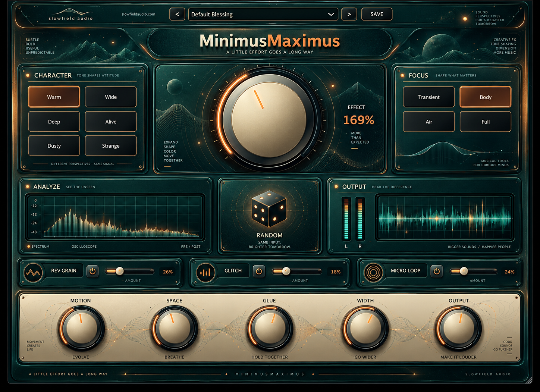Switch analyzer to Oscilloscope view

pyautogui.click(x=84, y=247)
